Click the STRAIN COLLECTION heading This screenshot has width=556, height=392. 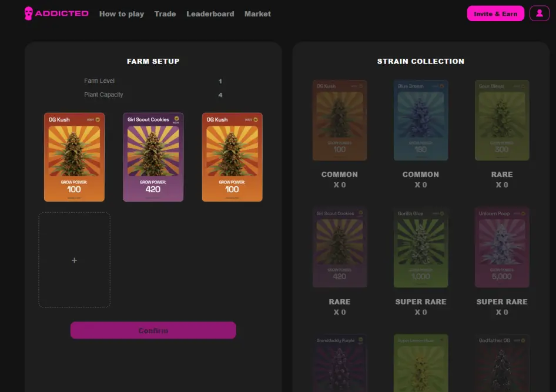421,61
